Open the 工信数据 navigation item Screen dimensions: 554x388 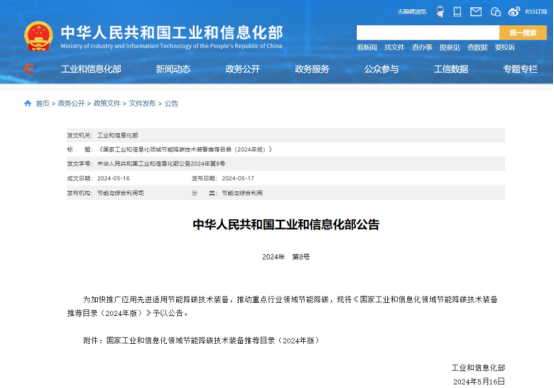pos(451,69)
